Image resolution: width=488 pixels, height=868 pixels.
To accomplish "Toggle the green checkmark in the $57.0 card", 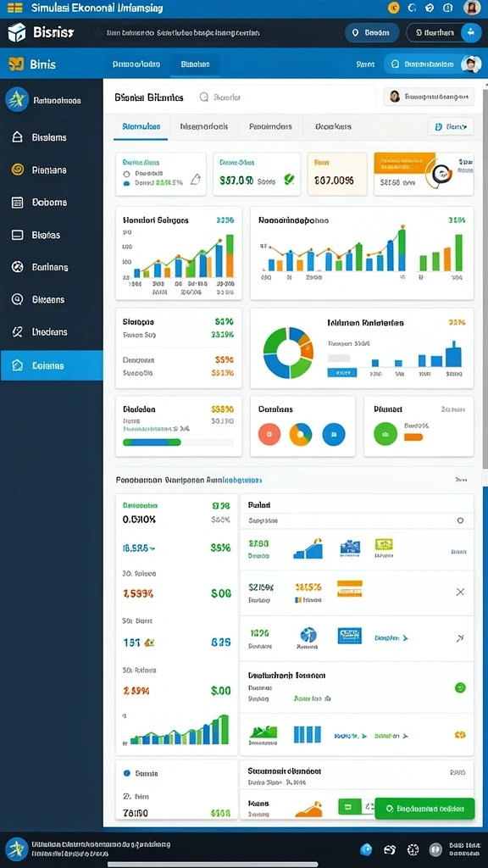I will tap(289, 180).
